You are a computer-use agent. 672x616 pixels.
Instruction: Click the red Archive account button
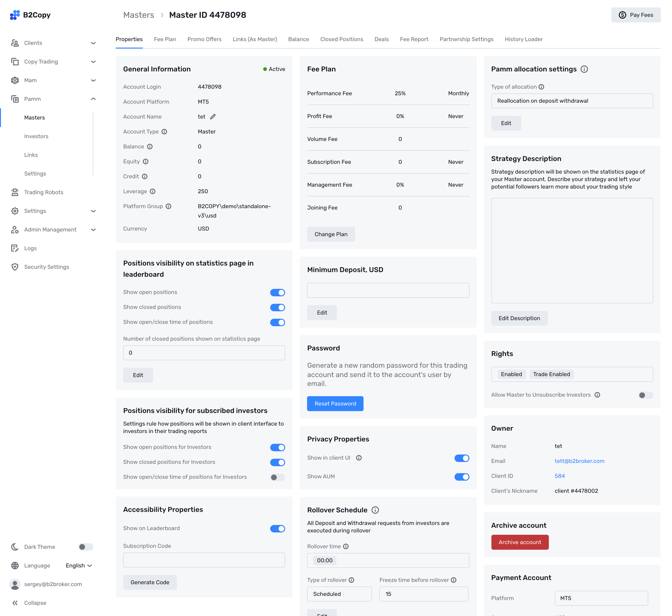coord(520,542)
